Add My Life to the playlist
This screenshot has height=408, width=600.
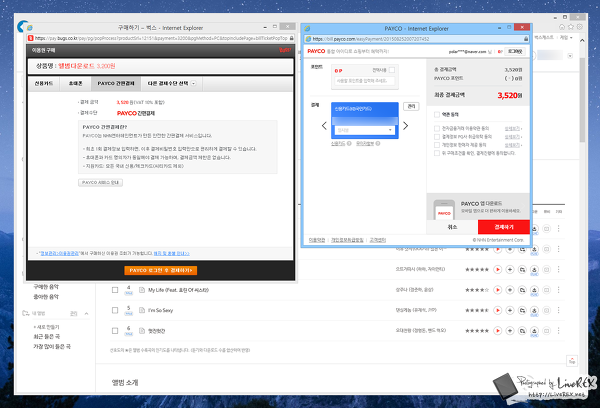[510, 290]
